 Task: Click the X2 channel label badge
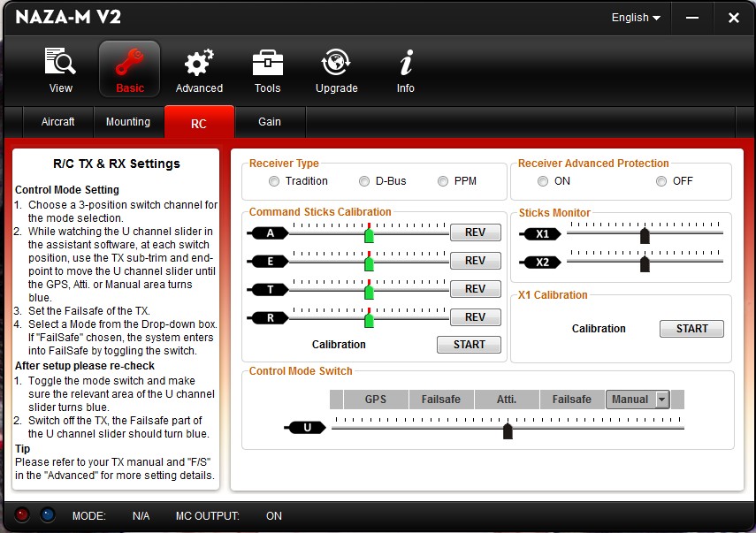[540, 263]
